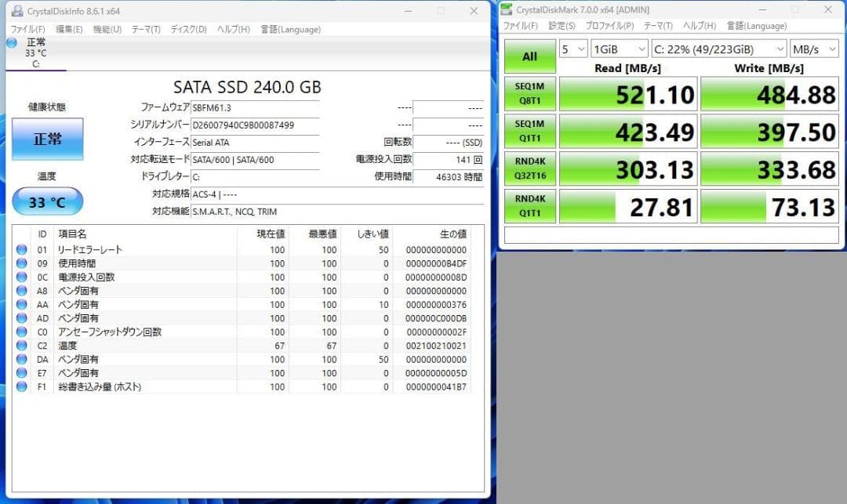
Task: Start the SEQ1M Q8T1 benchmark test
Action: coord(529,93)
